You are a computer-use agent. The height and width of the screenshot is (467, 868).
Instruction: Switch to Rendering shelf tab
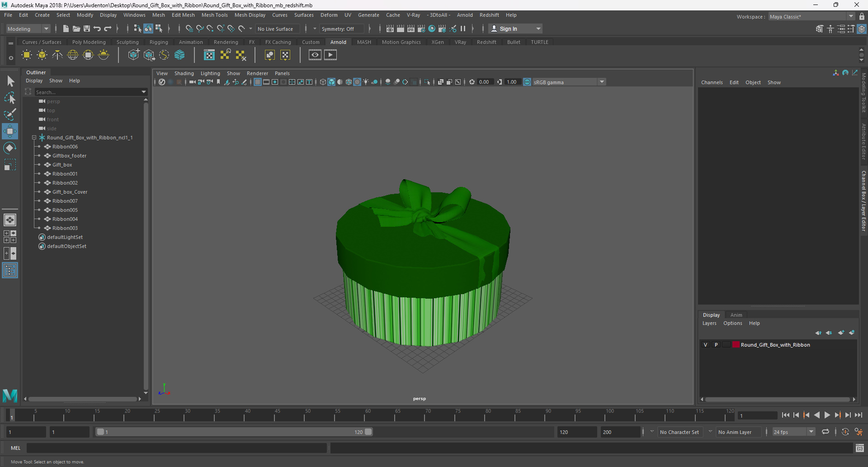pyautogui.click(x=226, y=42)
